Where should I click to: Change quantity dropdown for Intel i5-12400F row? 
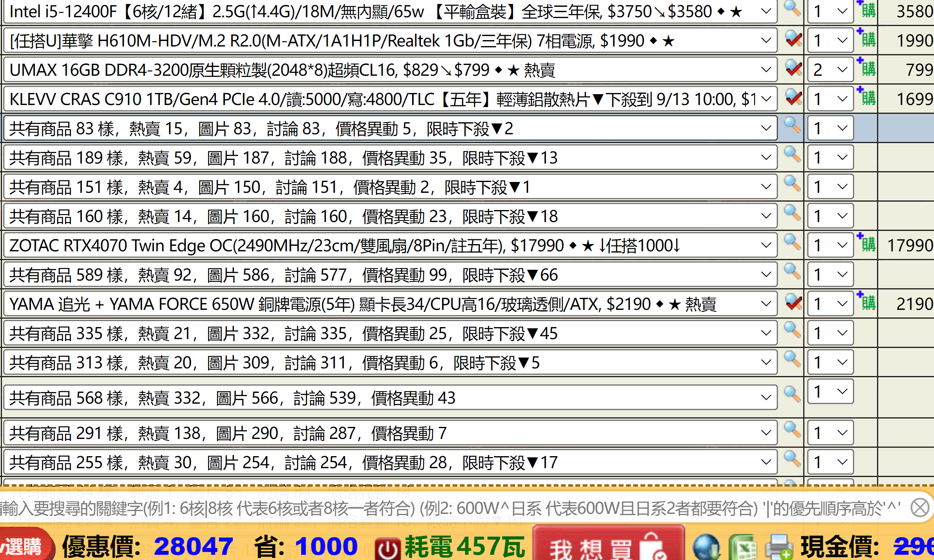click(830, 11)
